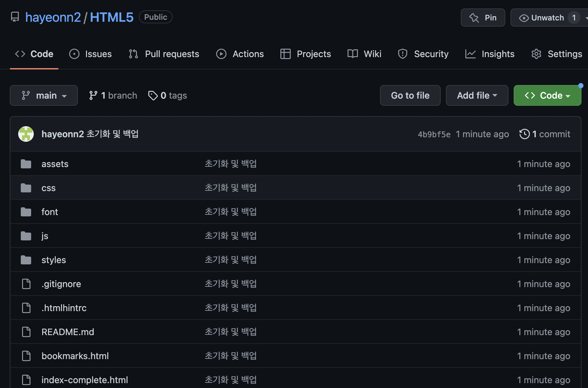
Task: View the Security tab
Action: pos(423,54)
